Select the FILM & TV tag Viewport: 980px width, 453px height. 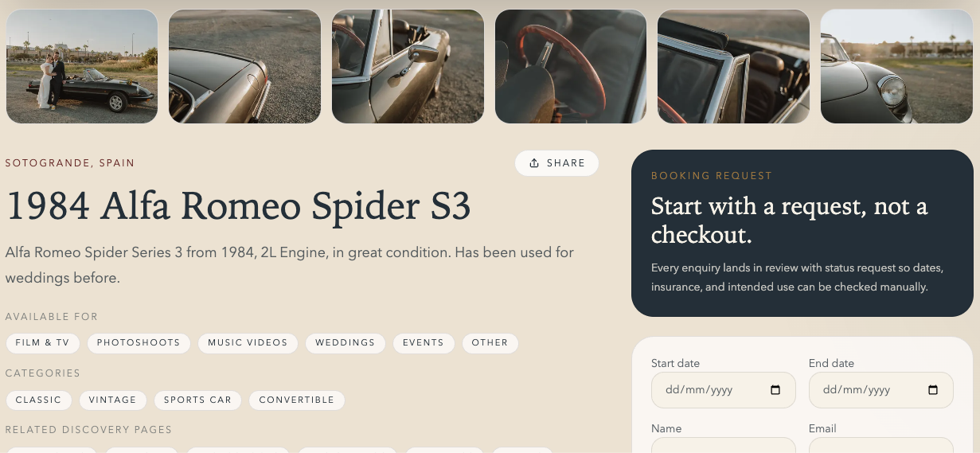[x=42, y=343]
